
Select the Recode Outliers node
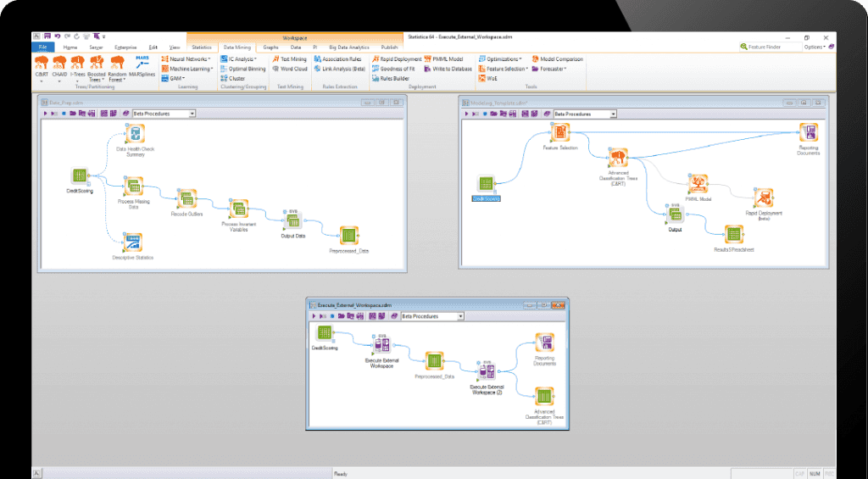tap(186, 198)
